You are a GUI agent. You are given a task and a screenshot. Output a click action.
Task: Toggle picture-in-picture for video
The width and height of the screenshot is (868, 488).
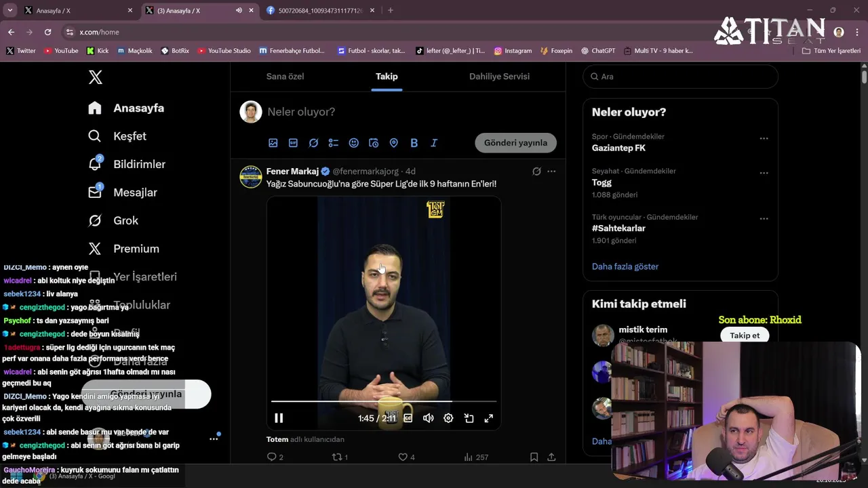(469, 418)
